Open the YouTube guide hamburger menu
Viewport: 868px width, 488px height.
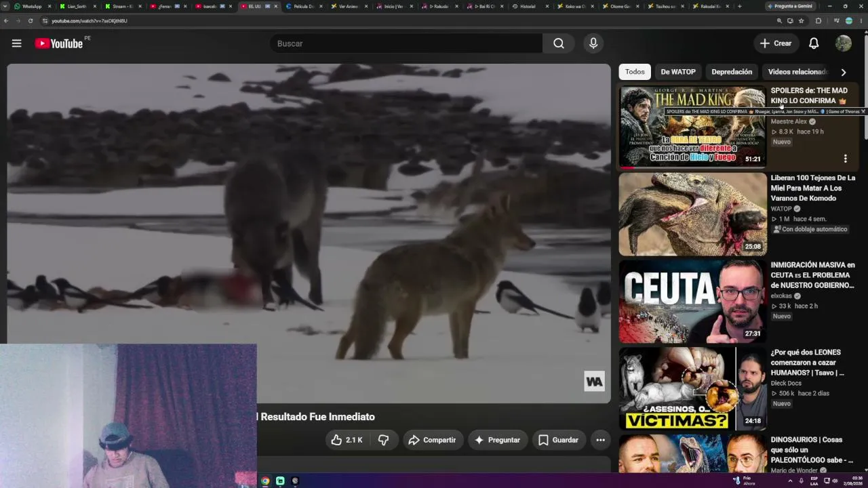[x=16, y=43]
